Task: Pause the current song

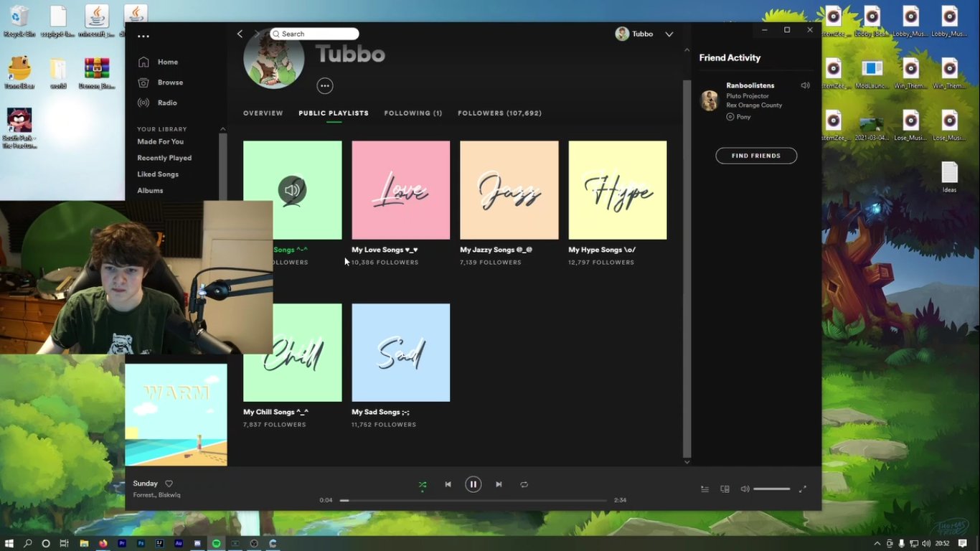Action: click(x=473, y=484)
